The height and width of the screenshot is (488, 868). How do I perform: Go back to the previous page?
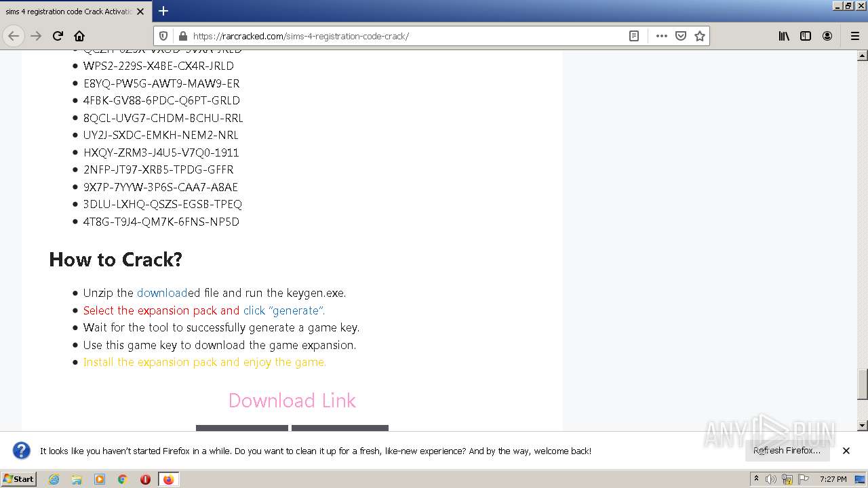14,36
